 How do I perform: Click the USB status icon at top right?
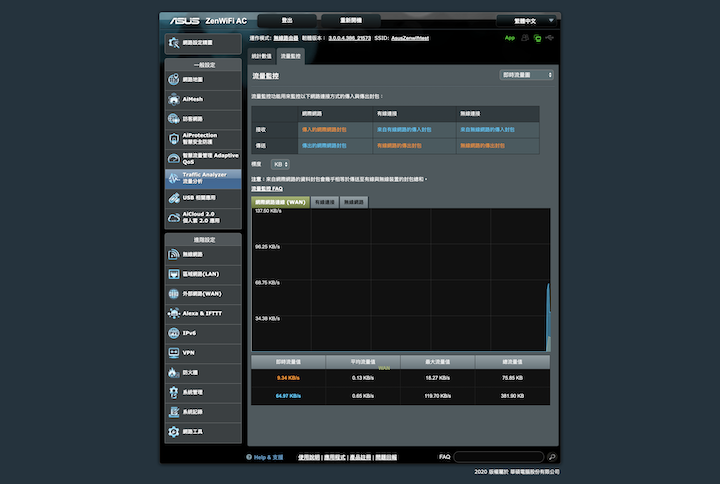[550, 38]
